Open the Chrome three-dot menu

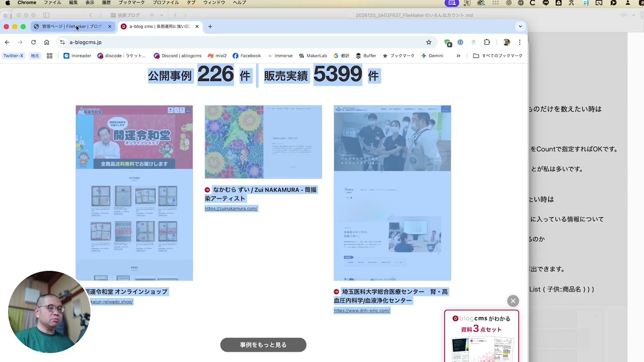click(x=520, y=42)
